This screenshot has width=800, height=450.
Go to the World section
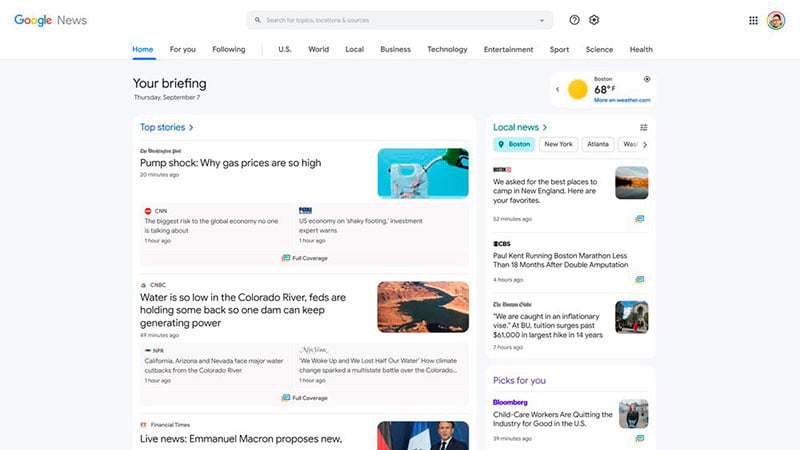pos(318,49)
